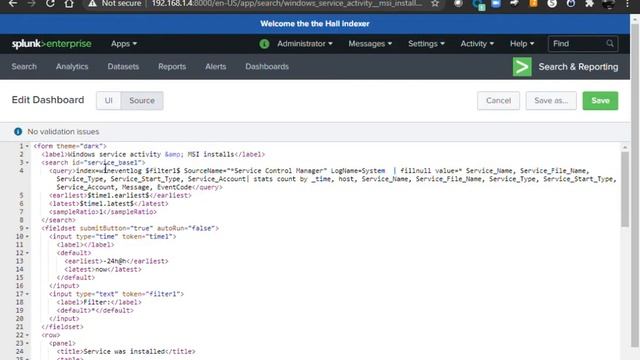
Task: Click the blue info icon beside validation message
Action: click(x=18, y=131)
